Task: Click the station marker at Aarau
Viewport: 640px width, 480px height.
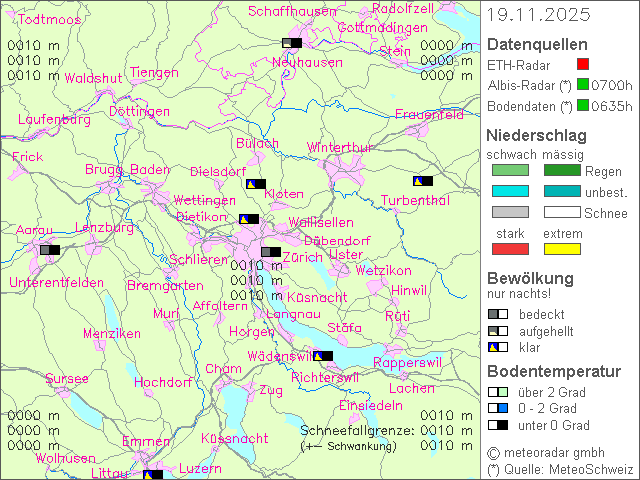Action: tap(50, 250)
